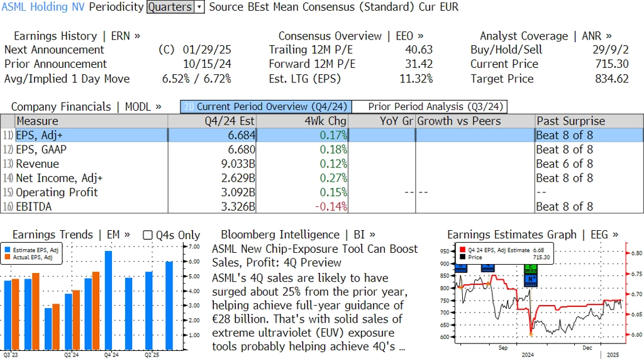The height and width of the screenshot is (361, 644).
Task: Switch to Prior Period Analysis (Q3/24) tab
Action: coord(430,107)
